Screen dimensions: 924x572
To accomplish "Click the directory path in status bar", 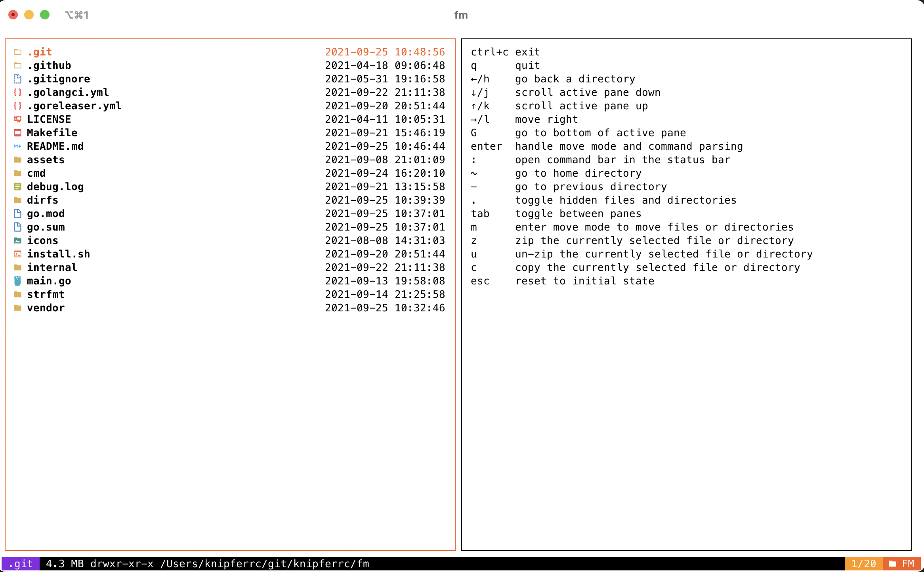I will (x=264, y=564).
